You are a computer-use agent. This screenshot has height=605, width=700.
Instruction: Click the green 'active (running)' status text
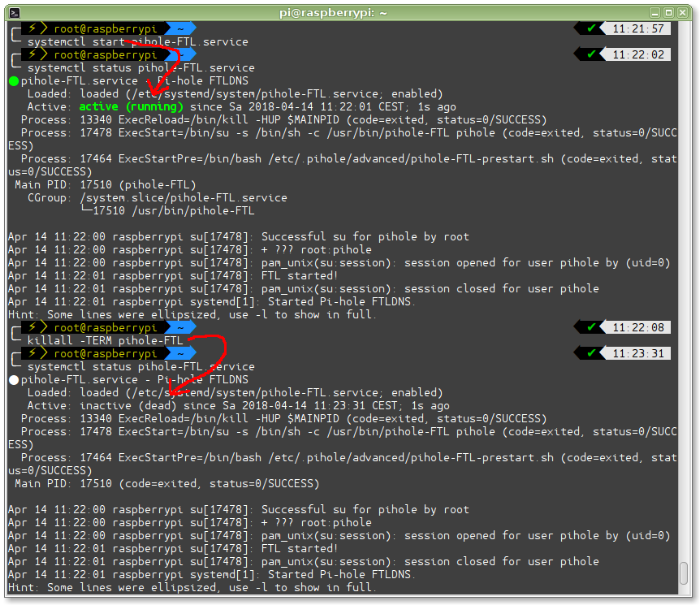point(132,107)
